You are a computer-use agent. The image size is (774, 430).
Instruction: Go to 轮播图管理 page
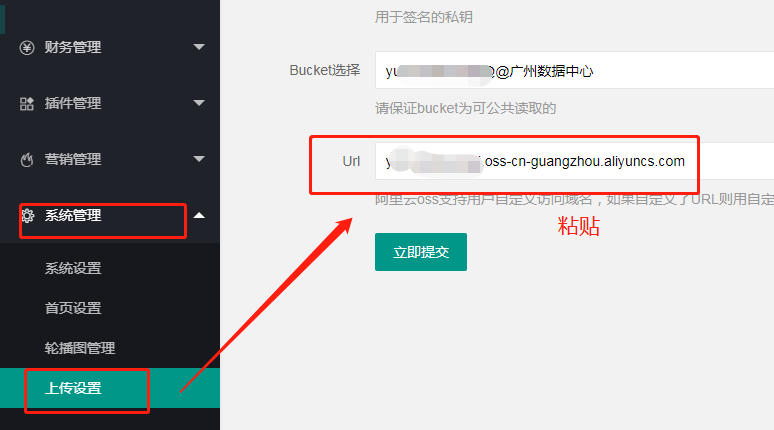(x=80, y=348)
